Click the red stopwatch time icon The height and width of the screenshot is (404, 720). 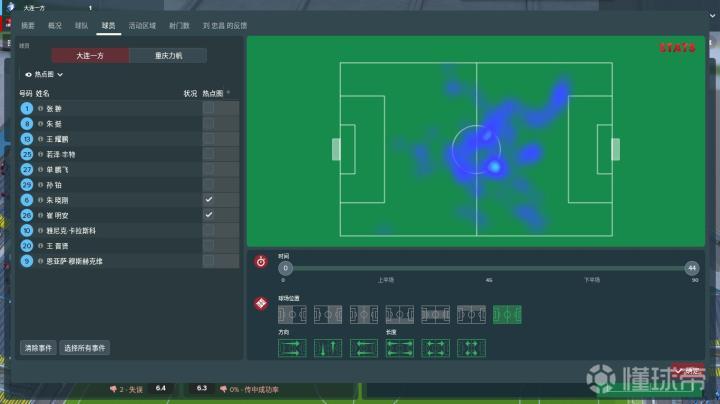click(x=261, y=262)
